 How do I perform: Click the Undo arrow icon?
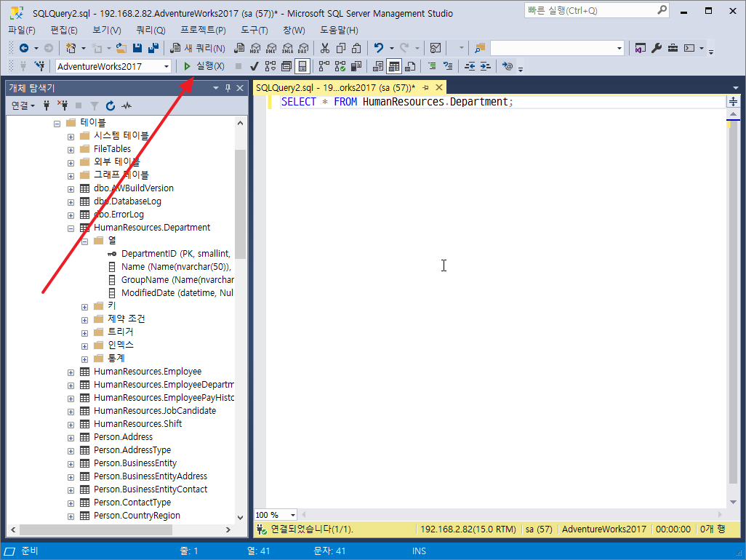(379, 48)
